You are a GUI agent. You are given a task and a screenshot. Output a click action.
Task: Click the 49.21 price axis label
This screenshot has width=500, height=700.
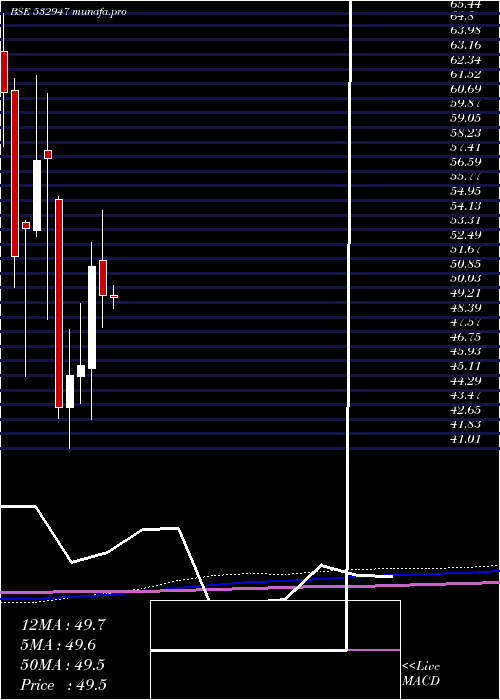[466, 293]
